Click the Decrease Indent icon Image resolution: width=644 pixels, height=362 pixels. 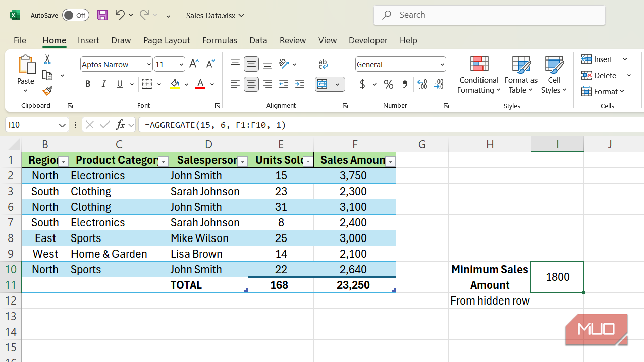click(x=284, y=84)
